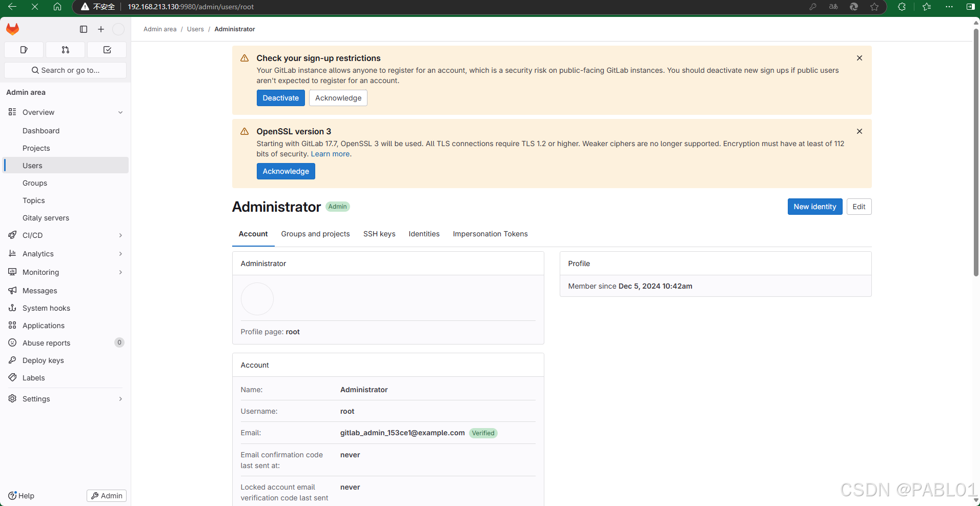Screen dimensions: 980x506
Task: Switch to Groups and projects tab
Action: (x=315, y=234)
